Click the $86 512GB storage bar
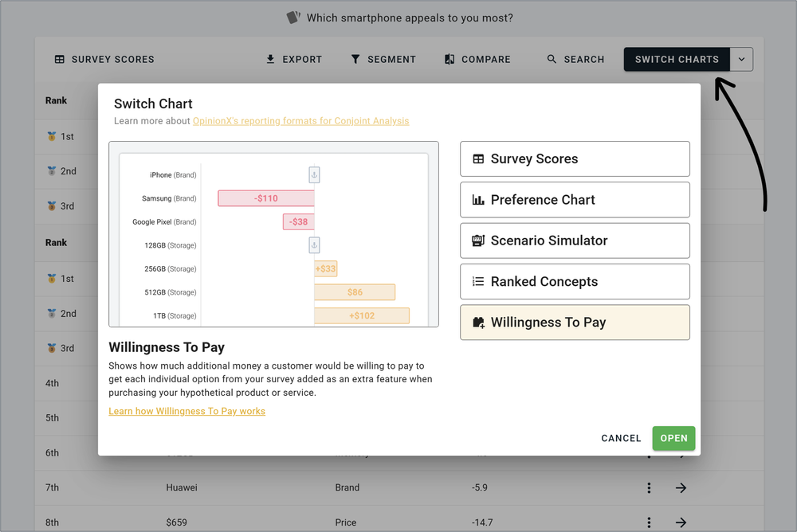This screenshot has height=532, width=797. [x=355, y=292]
